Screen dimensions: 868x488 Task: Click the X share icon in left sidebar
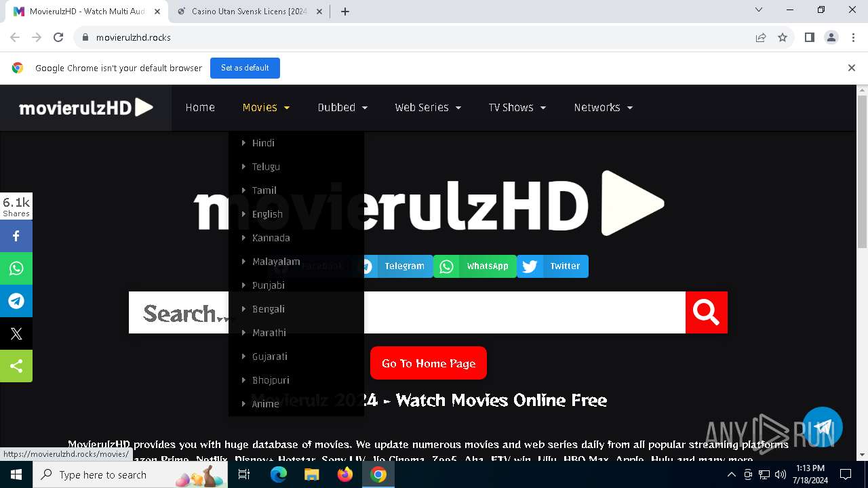16,333
